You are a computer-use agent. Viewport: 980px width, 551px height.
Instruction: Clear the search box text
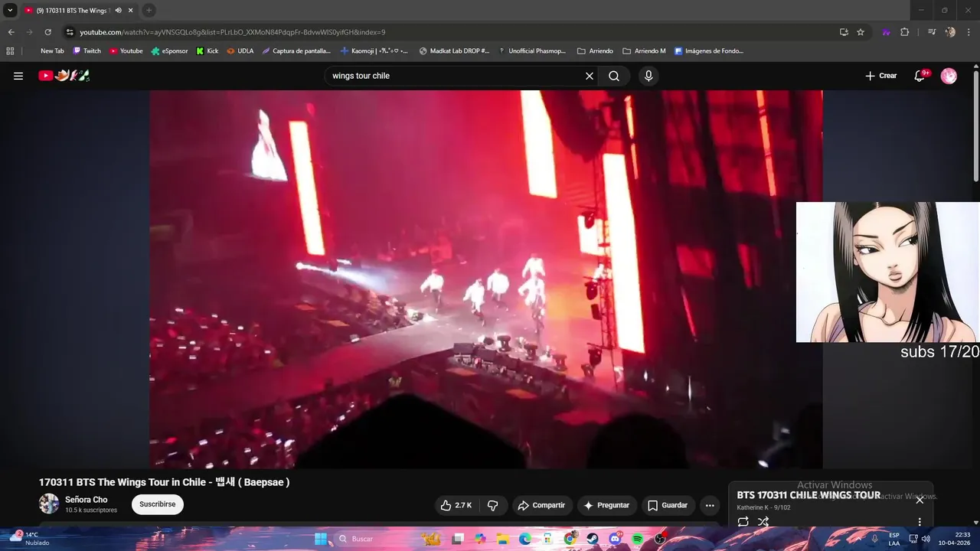[590, 76]
